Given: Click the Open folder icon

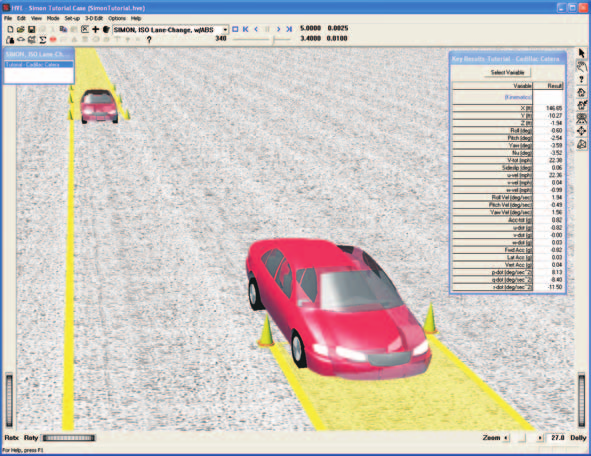Looking at the screenshot, I should tap(21, 29).
